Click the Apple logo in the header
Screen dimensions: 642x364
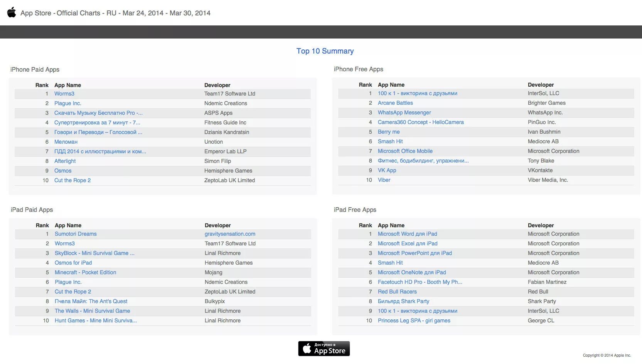click(11, 12)
